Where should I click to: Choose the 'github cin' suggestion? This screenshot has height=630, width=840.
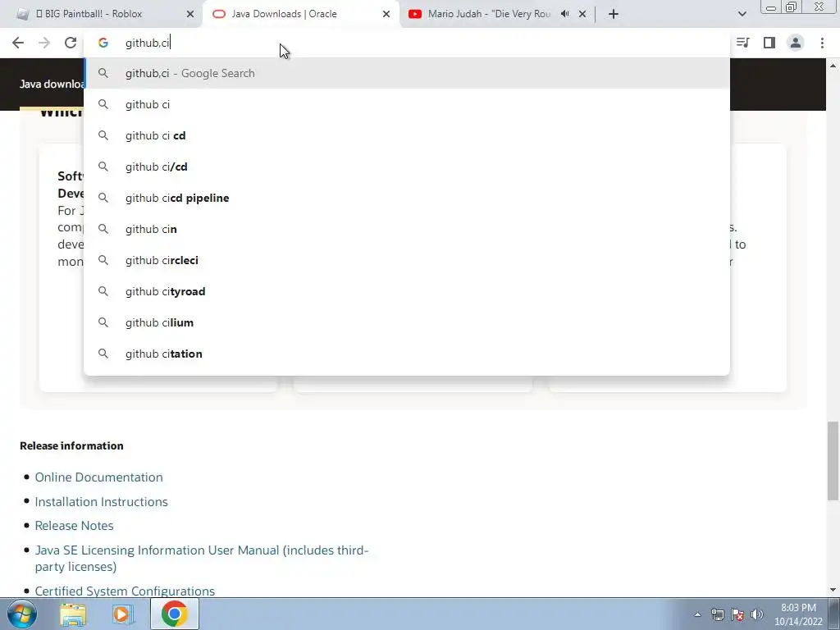pyautogui.click(x=407, y=229)
